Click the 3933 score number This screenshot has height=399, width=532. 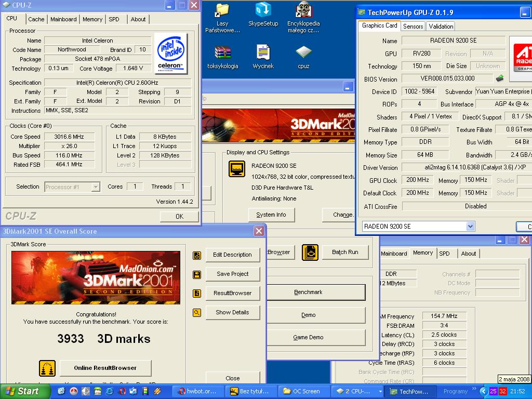click(x=70, y=338)
